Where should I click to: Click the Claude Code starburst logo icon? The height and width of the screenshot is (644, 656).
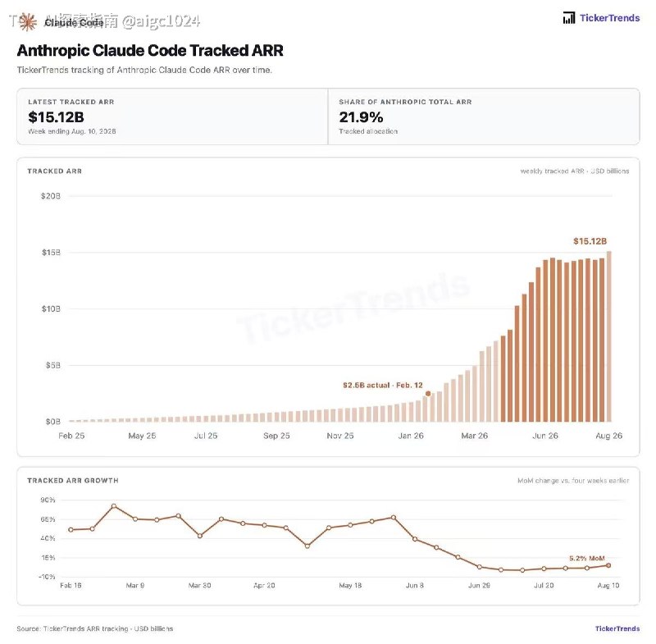coord(28,22)
